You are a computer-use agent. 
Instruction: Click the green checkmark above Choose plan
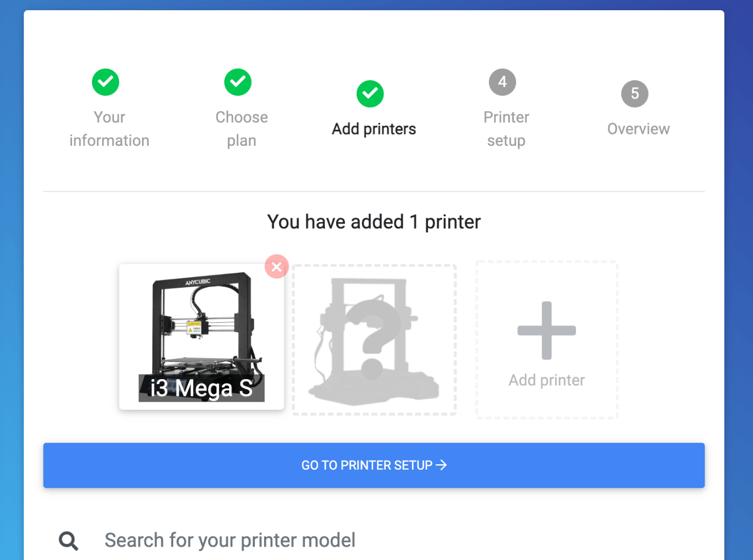(238, 82)
